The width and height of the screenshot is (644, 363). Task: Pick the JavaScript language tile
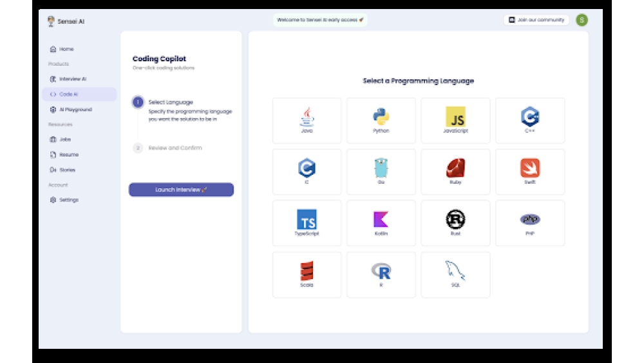455,121
